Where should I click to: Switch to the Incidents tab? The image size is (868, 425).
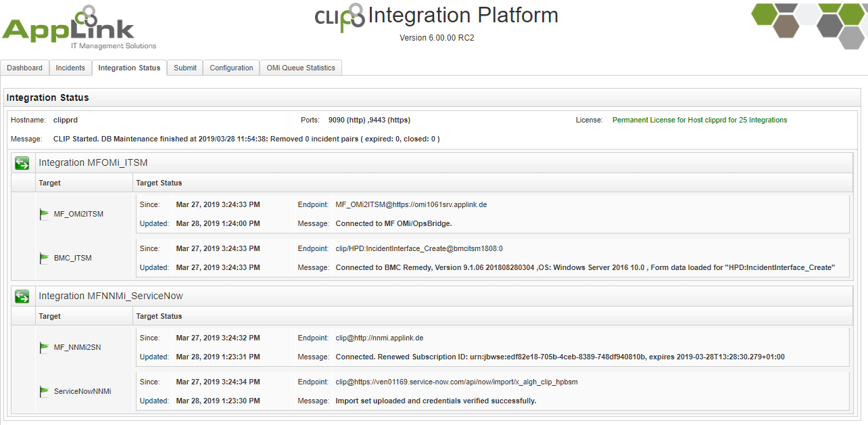(x=70, y=68)
